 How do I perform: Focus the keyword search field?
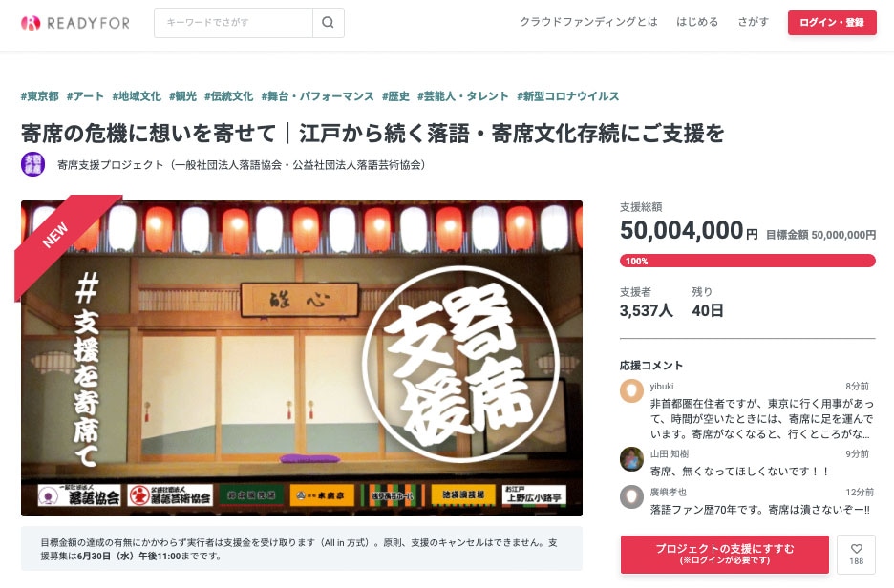pyautogui.click(x=233, y=23)
